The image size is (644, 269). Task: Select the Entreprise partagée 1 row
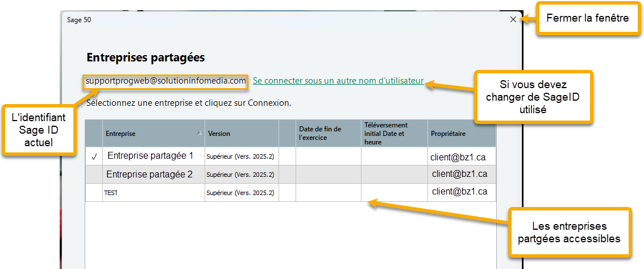coord(290,156)
